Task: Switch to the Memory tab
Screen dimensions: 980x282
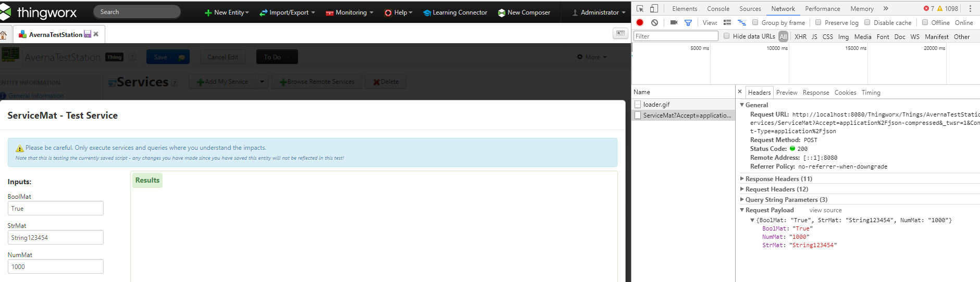Action: [862, 9]
